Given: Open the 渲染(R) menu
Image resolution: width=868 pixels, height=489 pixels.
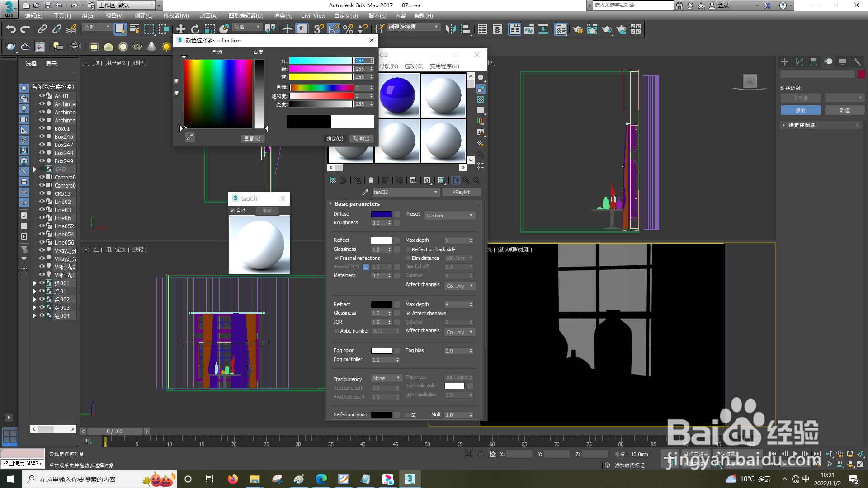Looking at the screenshot, I should [x=283, y=16].
